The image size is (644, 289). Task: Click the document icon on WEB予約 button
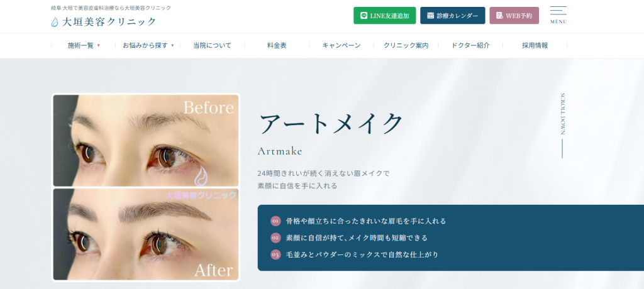[499, 16]
